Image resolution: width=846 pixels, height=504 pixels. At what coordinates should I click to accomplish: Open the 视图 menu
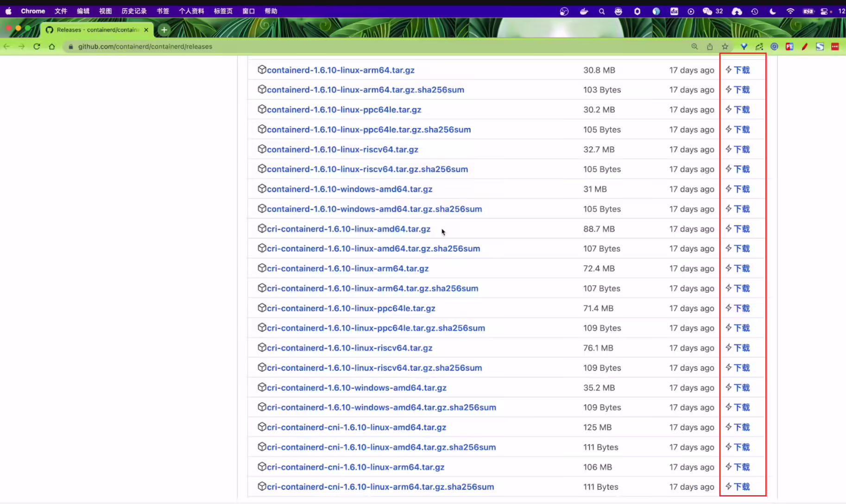click(x=105, y=11)
